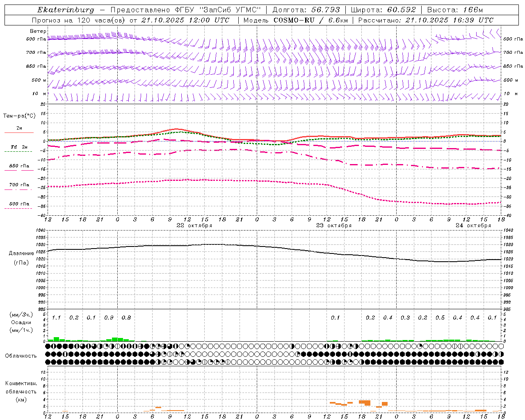Click the "0.8" precipitation total value
The image size is (525, 420).
coord(126,318)
